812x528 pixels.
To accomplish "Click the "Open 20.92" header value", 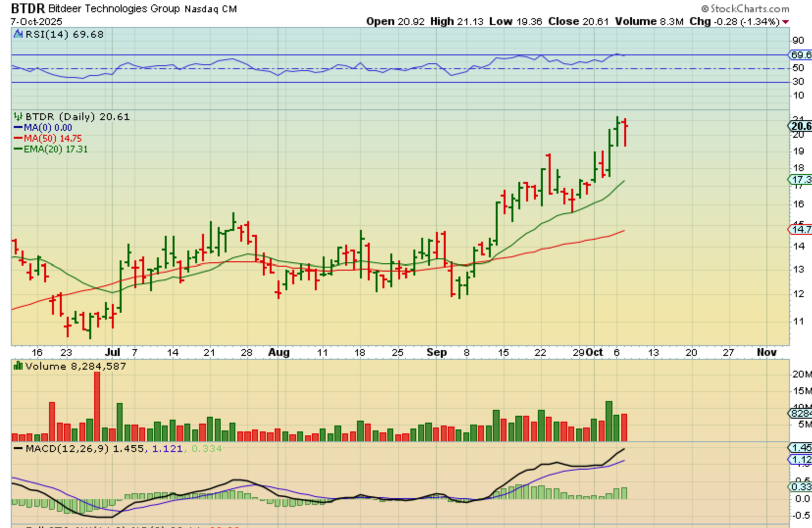I will (395, 22).
